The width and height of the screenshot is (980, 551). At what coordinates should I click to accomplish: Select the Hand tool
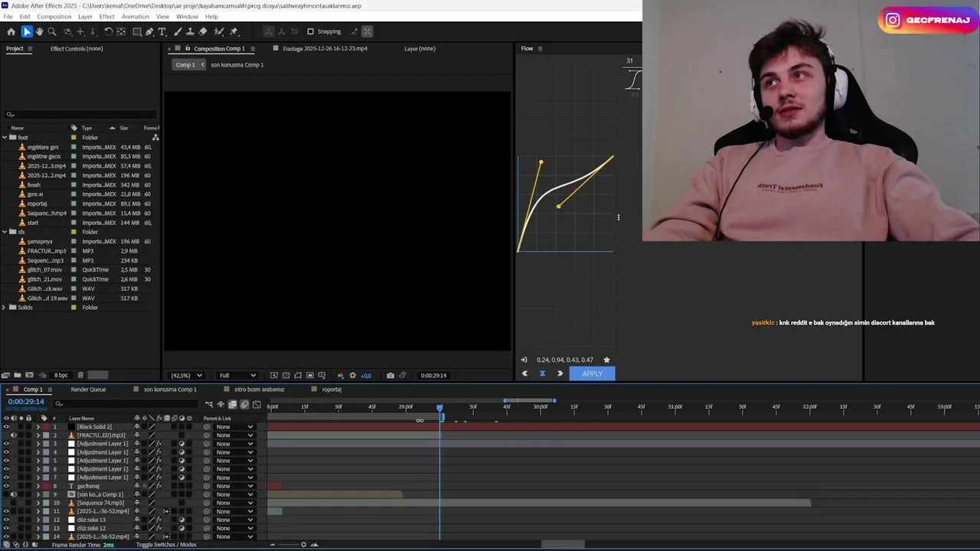coord(39,31)
